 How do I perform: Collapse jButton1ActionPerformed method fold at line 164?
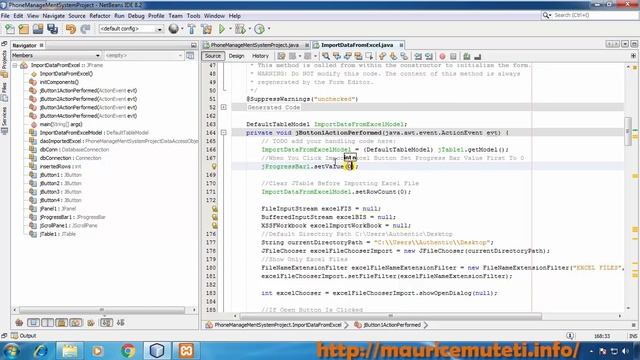coord(224,133)
